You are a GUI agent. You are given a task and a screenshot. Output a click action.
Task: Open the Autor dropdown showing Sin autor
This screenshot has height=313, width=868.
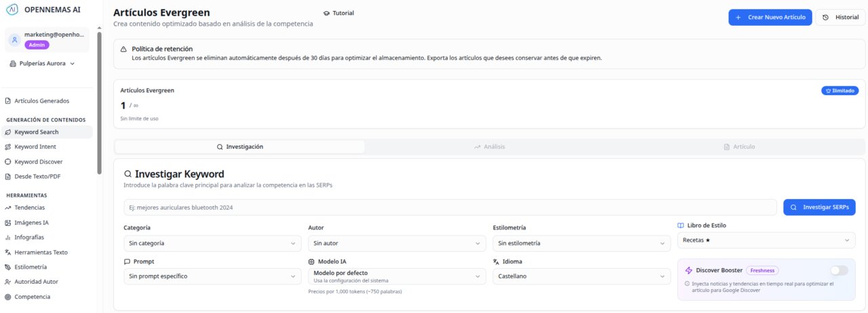pos(397,243)
